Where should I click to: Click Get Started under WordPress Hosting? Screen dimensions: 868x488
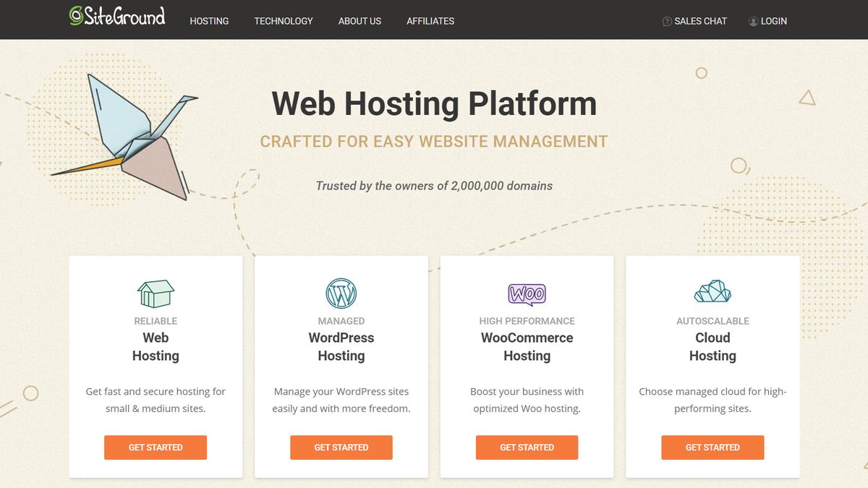click(x=341, y=448)
